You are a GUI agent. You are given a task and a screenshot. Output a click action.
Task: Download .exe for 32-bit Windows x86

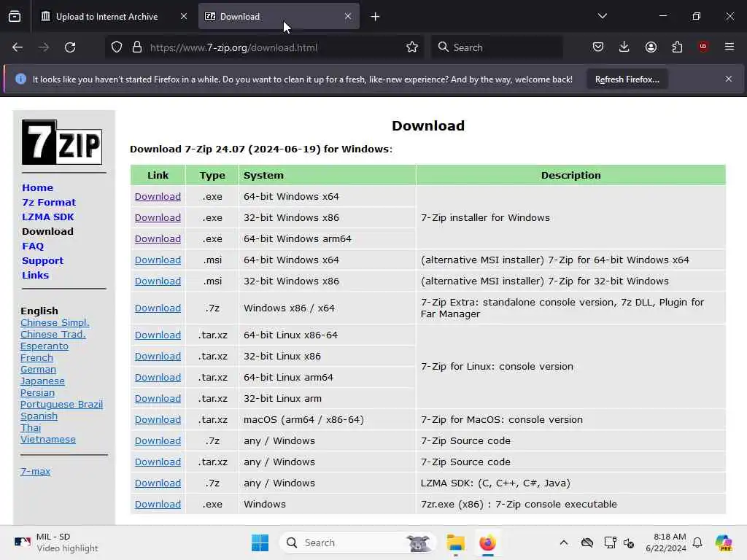[x=158, y=217]
